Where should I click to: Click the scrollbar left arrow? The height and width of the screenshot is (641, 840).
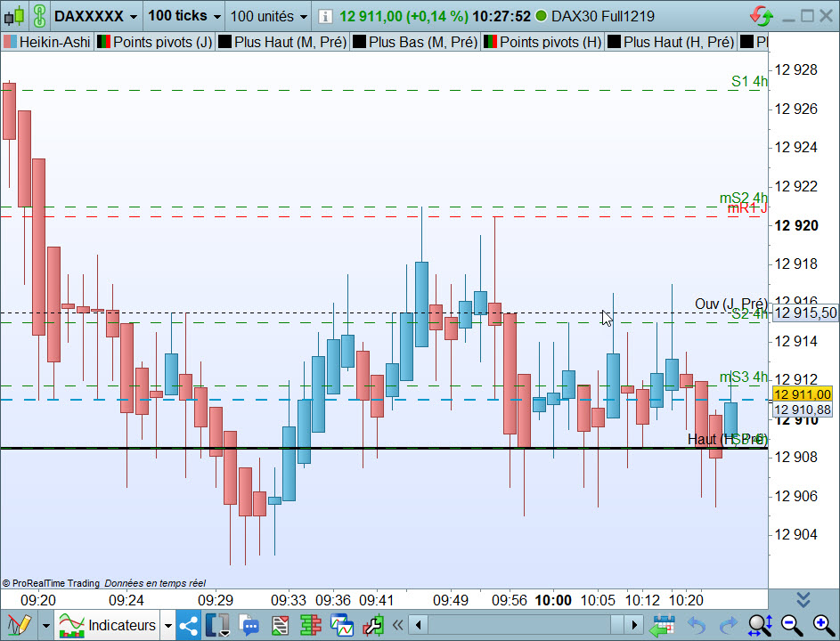(x=419, y=625)
